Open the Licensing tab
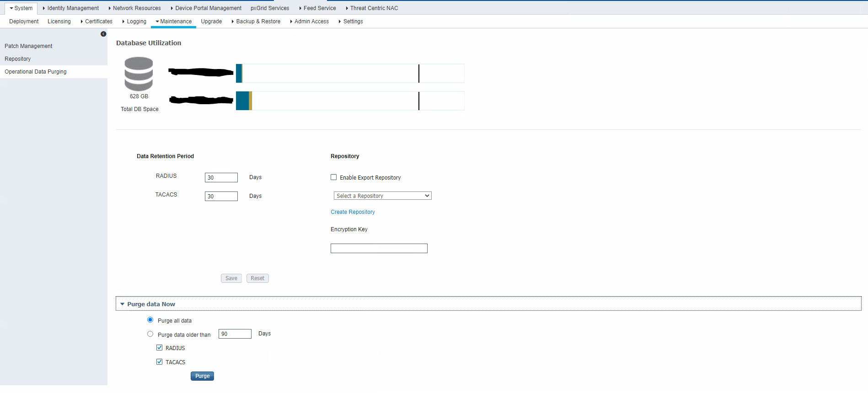868x393 pixels. (x=59, y=21)
